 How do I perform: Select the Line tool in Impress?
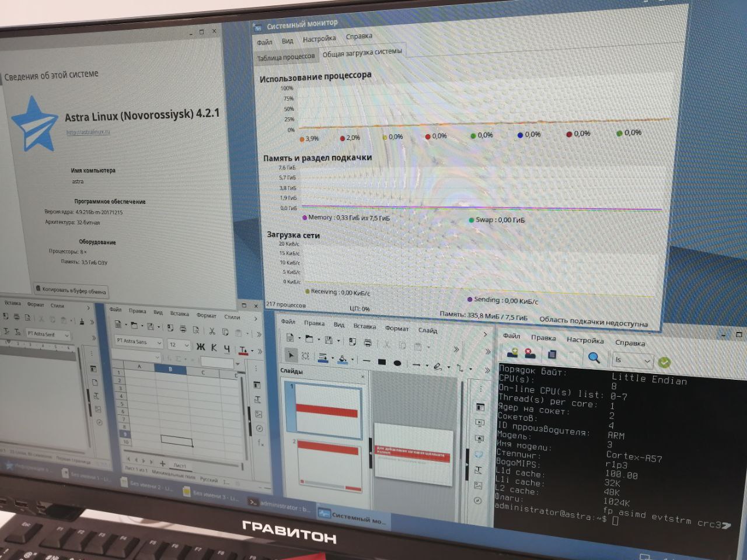366,361
